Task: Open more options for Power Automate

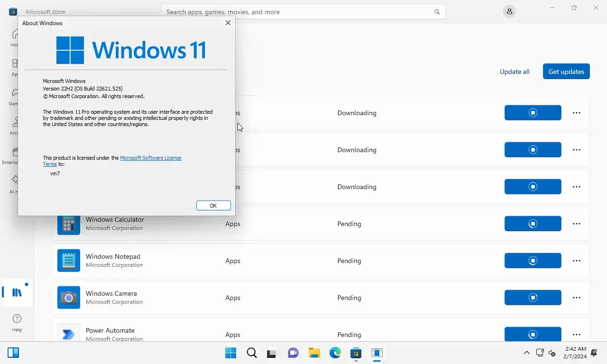Action: coord(577,335)
